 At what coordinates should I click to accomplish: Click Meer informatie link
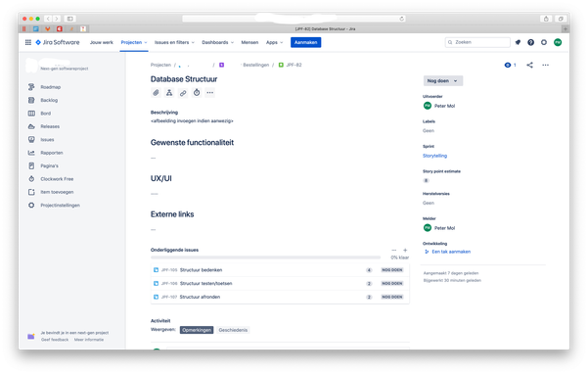click(89, 340)
